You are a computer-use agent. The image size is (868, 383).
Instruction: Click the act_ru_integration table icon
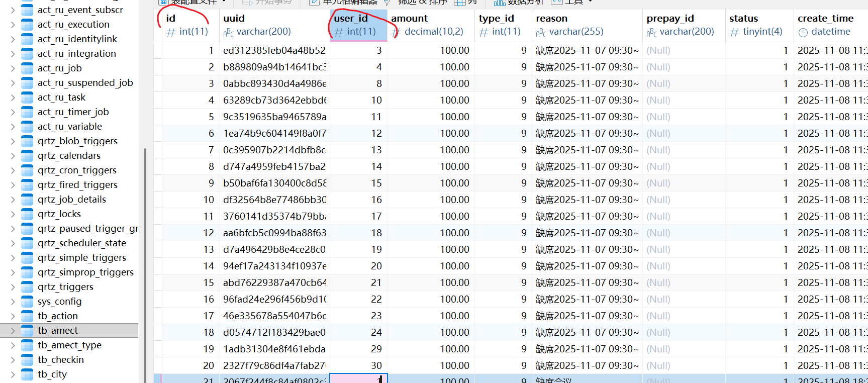pyautogui.click(x=28, y=54)
